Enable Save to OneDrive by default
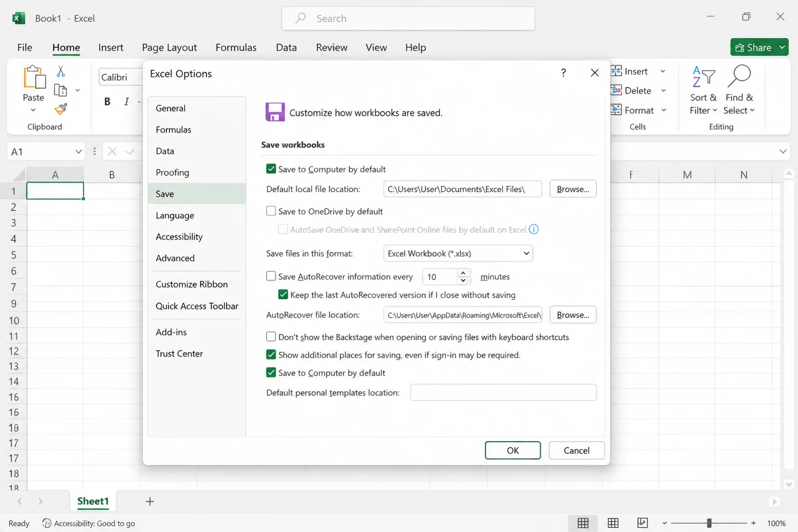Screen dimensions: 798x532 coord(271,211)
